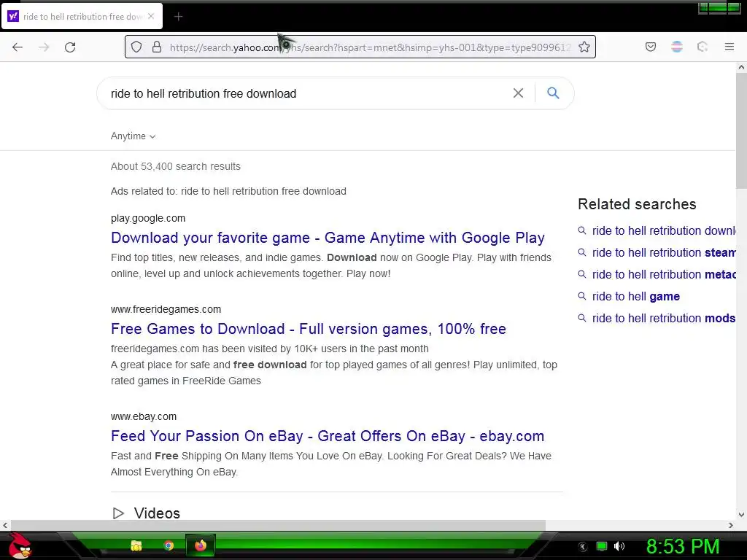Screen dimensions: 747x560
Task: Clear the search box with the X
Action: 518,93
